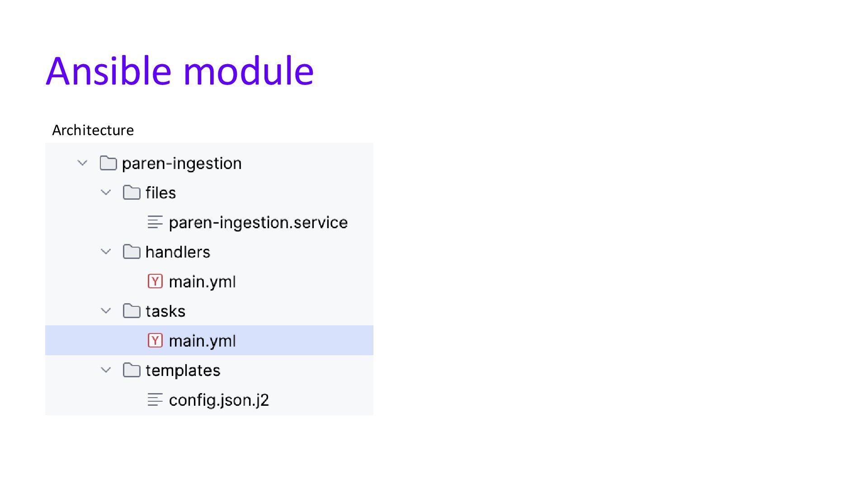
Task: Collapse the paren-ingestion root folder chevron
Action: pos(82,163)
